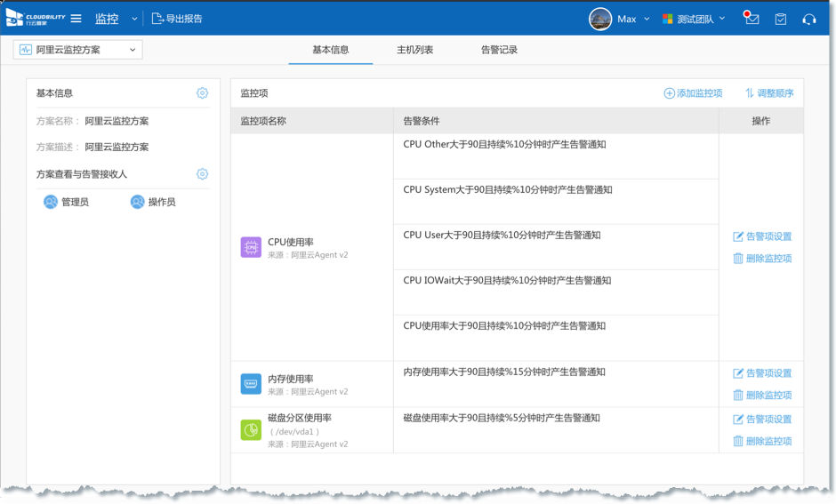The image size is (836, 504).
Task: Open basic info settings gear
Action: (x=202, y=93)
